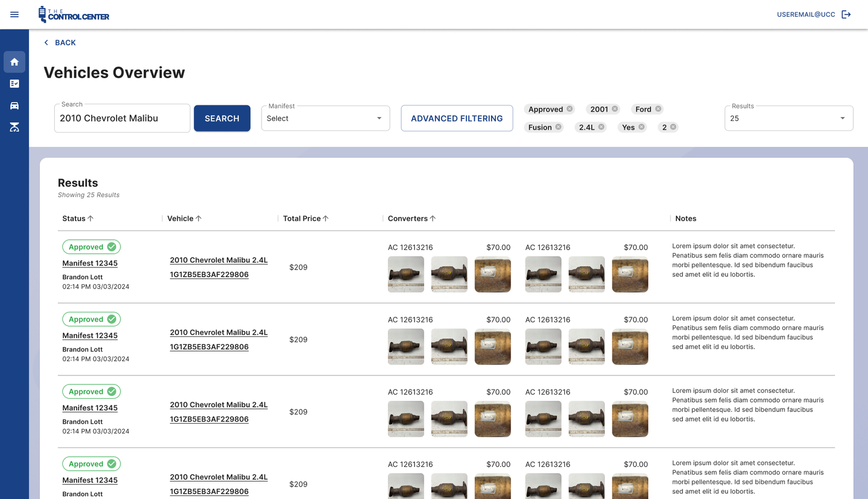Sort by Total Price column
Image resolution: width=868 pixels, height=499 pixels.
click(305, 219)
